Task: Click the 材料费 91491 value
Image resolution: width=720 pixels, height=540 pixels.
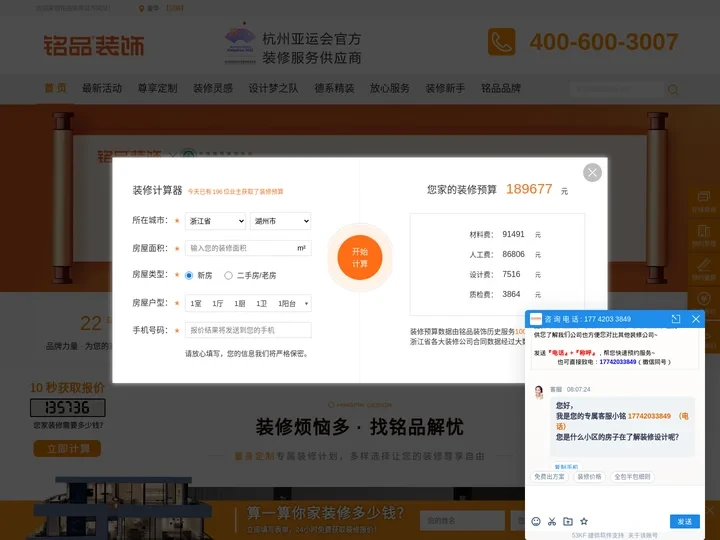Action: pos(513,234)
